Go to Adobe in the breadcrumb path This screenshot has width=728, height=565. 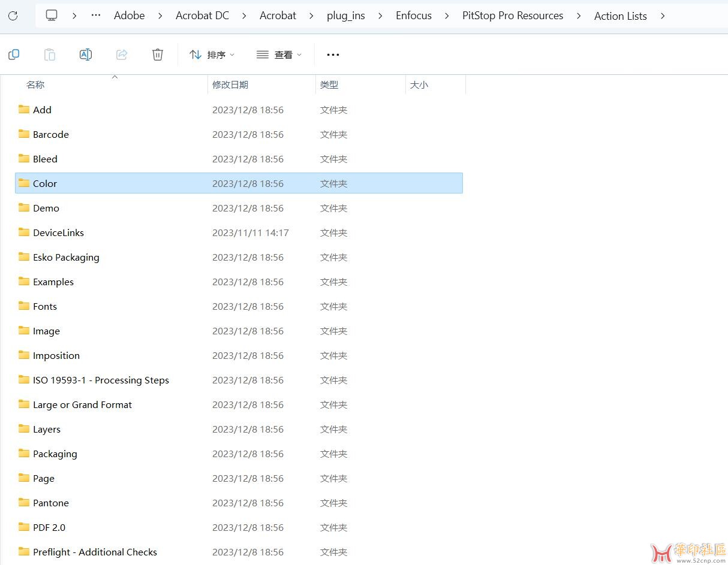[x=130, y=16]
